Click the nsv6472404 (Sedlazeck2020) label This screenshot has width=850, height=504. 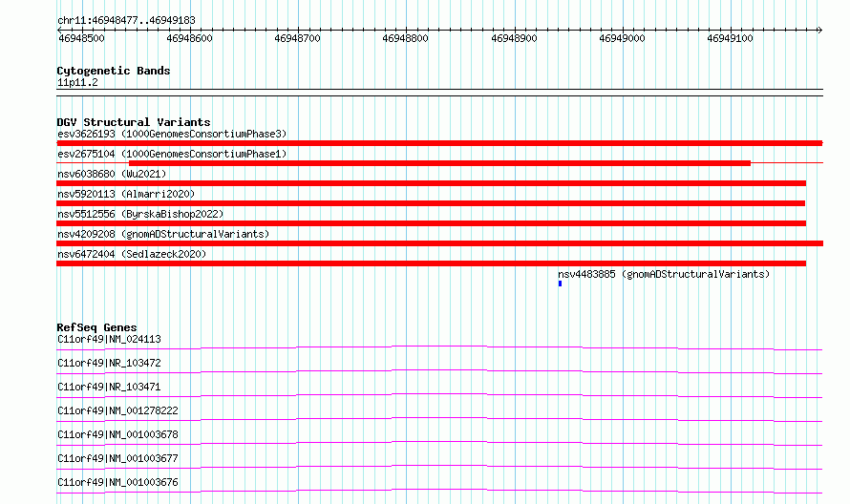pyautogui.click(x=132, y=254)
